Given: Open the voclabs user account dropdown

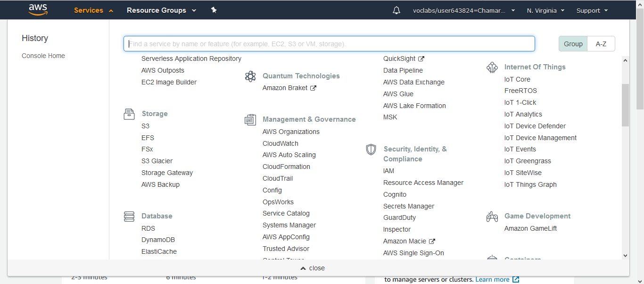Looking at the screenshot, I should click(464, 10).
